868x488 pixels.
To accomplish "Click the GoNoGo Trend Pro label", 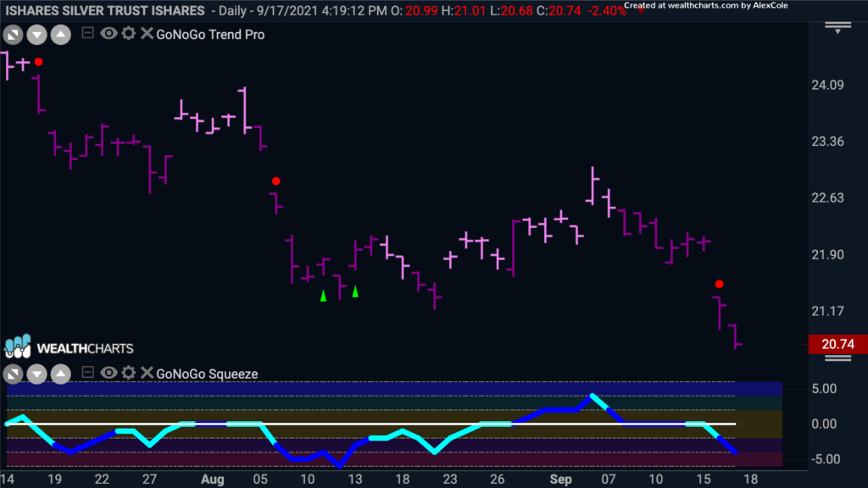I will pyautogui.click(x=210, y=34).
